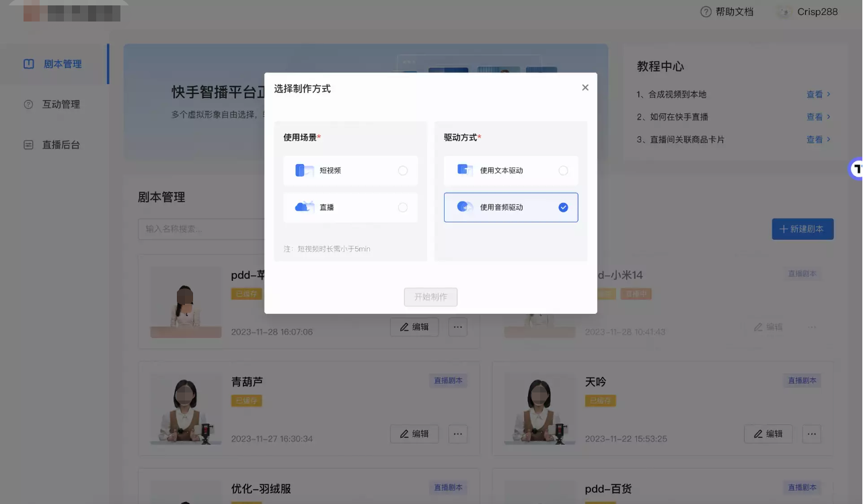This screenshot has height=504, width=863.
Task: Select the 使用文本驱动 radio button
Action: click(x=563, y=170)
